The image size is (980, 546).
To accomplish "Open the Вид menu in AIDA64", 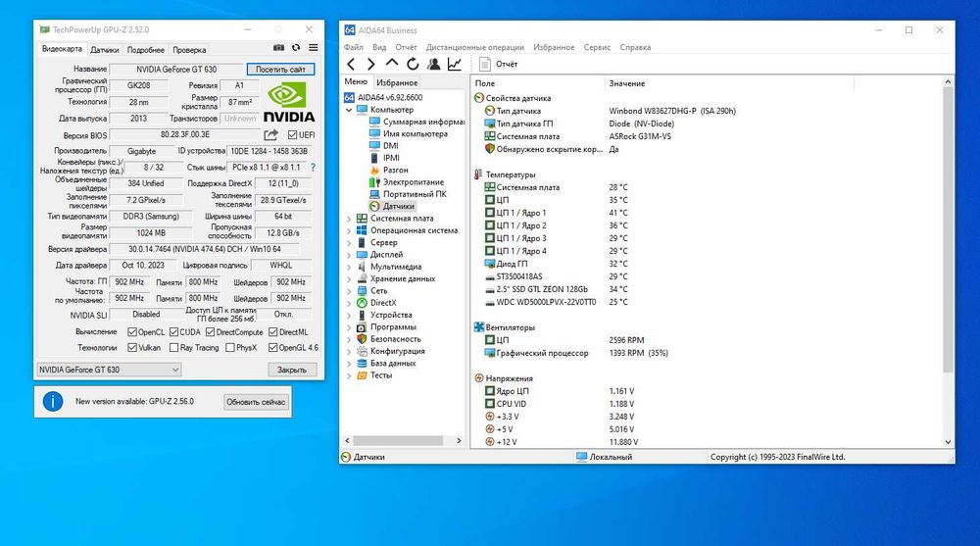I will click(x=379, y=47).
